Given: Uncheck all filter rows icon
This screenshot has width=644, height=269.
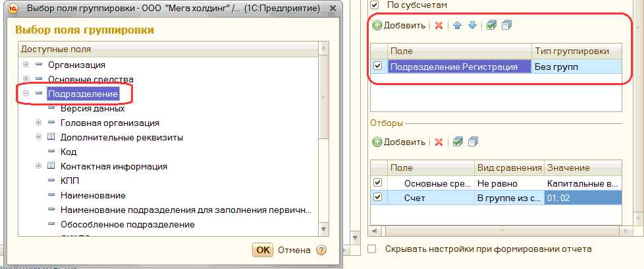Looking at the screenshot, I should 473,142.
